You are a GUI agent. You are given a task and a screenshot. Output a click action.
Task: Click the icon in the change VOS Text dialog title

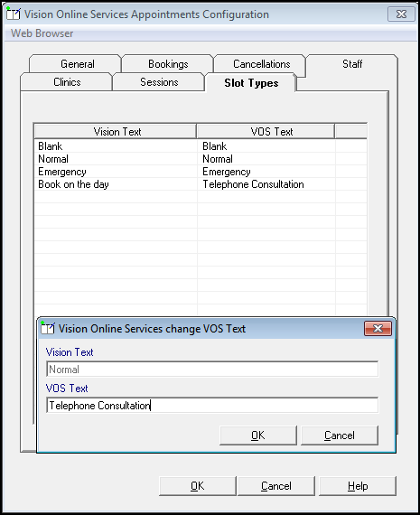[x=48, y=328]
